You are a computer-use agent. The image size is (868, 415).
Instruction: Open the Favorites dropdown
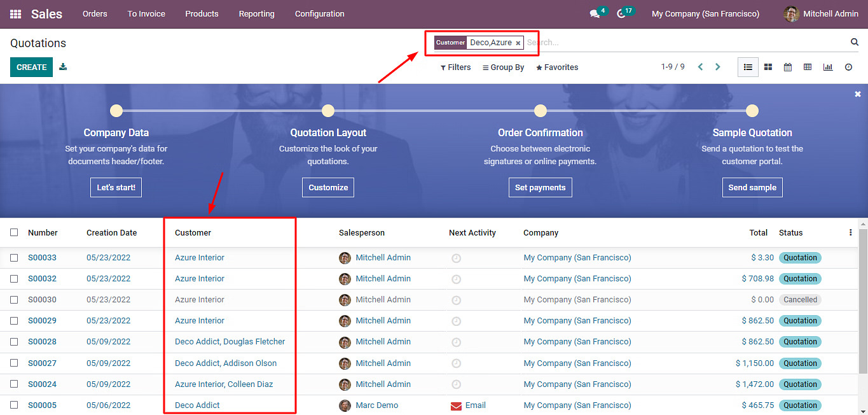pyautogui.click(x=557, y=67)
